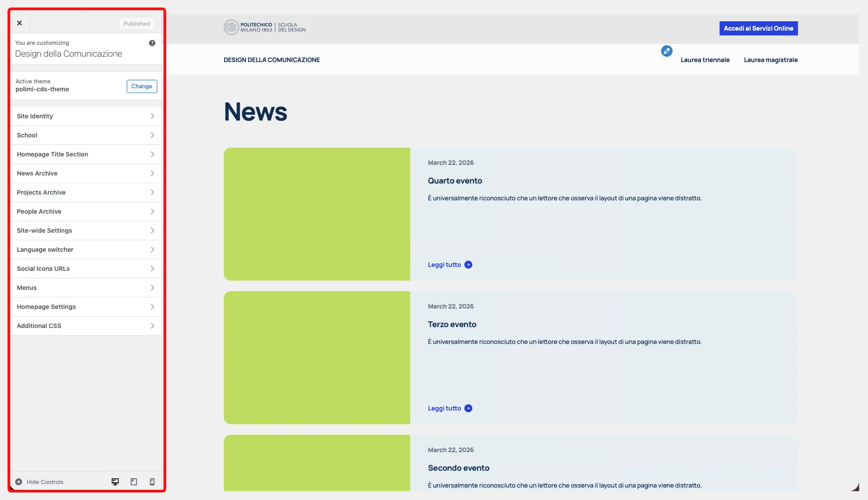
Task: Click Accedi ai Servizi Online button
Action: pos(758,28)
